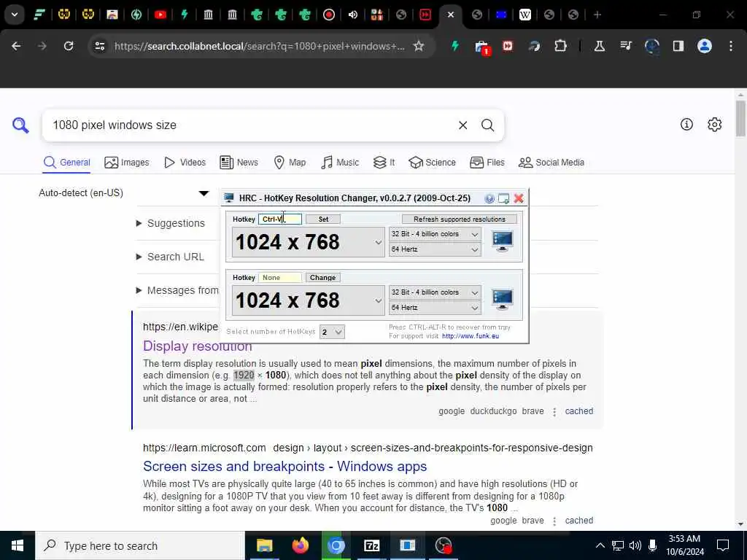
Task: Open Chrome three-dot menu
Action: [730, 46]
